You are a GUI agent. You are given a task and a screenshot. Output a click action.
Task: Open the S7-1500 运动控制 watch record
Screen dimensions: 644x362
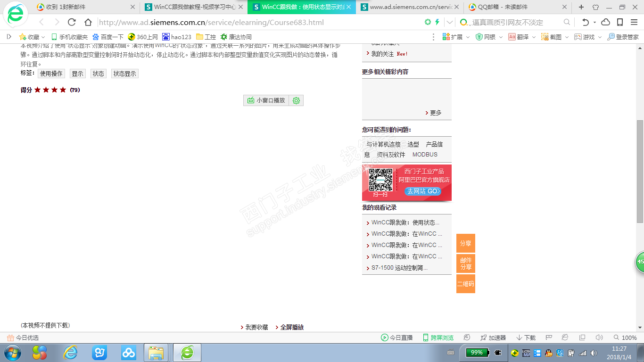[399, 268]
